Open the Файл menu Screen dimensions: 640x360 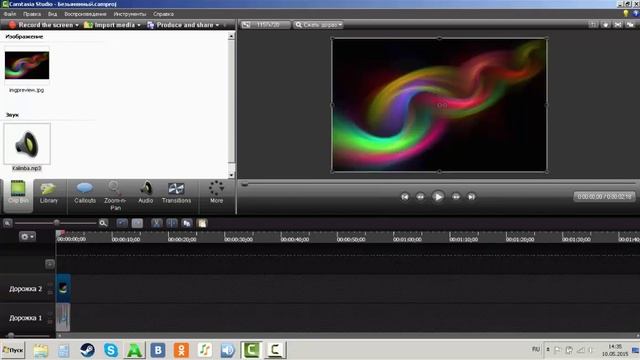click(10, 14)
